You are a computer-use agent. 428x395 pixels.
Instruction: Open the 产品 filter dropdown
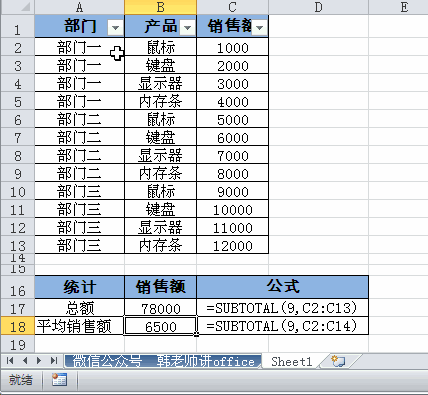pyautogui.click(x=188, y=27)
